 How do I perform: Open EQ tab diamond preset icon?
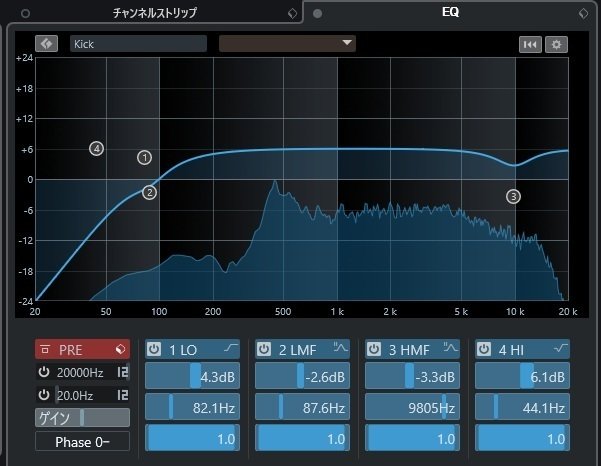point(583,13)
